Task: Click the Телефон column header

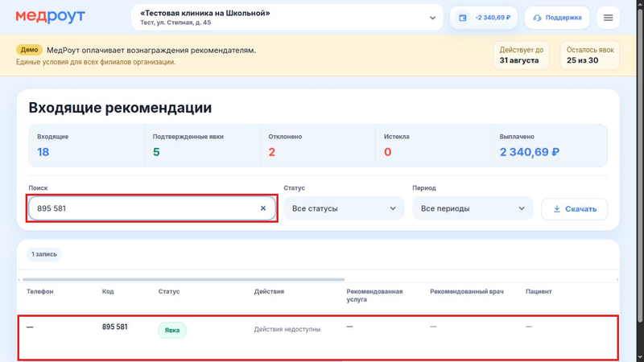Action: click(39, 291)
